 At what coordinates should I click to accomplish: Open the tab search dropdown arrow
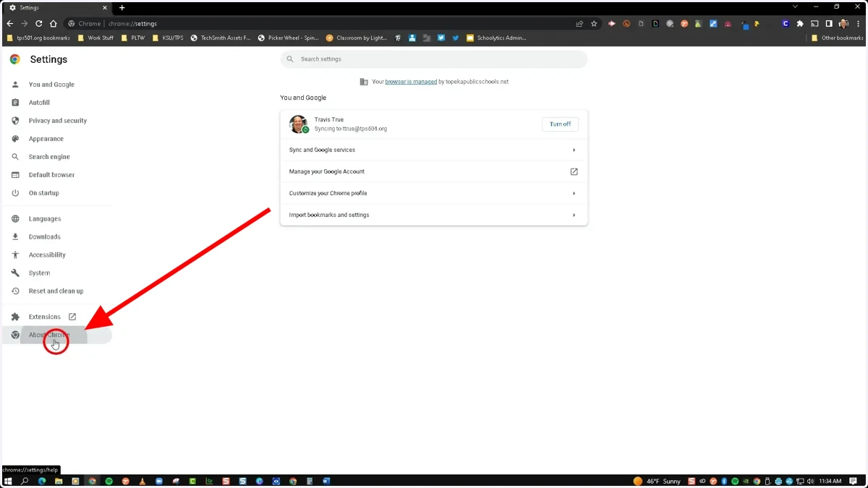pyautogui.click(x=795, y=7)
